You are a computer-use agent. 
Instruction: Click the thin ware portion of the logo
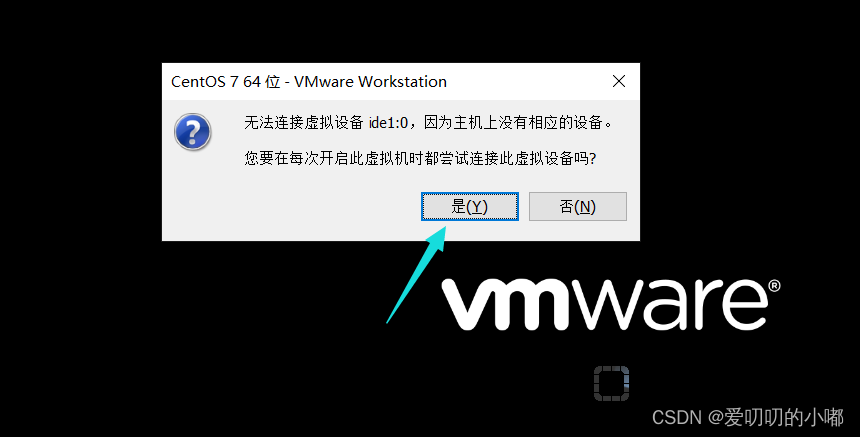click(x=671, y=305)
